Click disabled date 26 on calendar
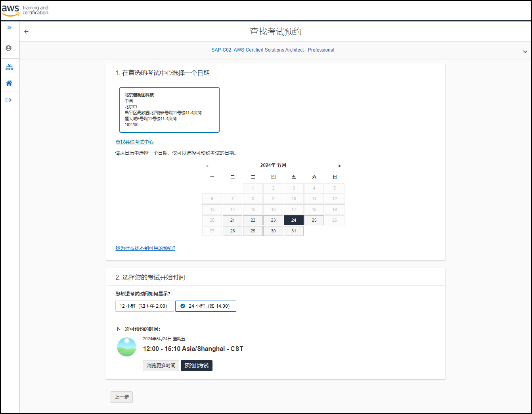This screenshot has width=532, height=414. tap(335, 220)
